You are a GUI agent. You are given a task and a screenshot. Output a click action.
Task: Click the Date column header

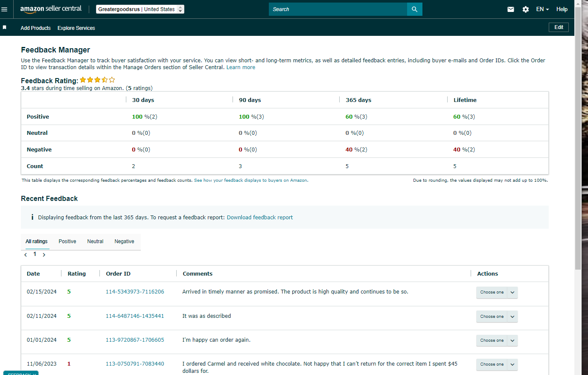pos(33,274)
